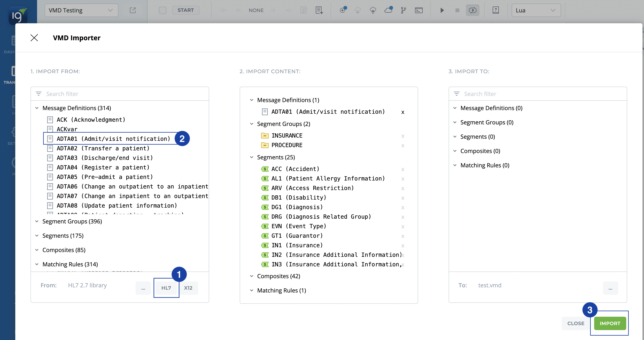Screen dimensions: 644x340
Task: Open the terminal window icon
Action: pos(418,10)
